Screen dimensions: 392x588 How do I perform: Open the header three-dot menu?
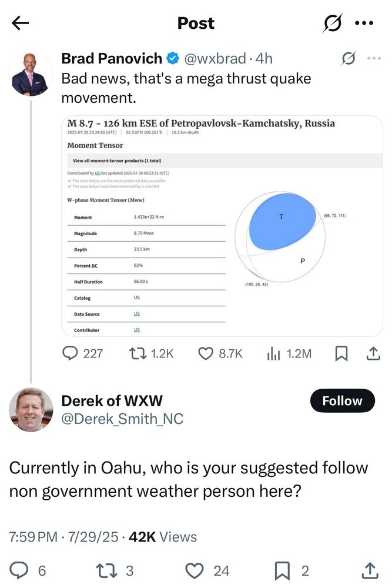(364, 24)
